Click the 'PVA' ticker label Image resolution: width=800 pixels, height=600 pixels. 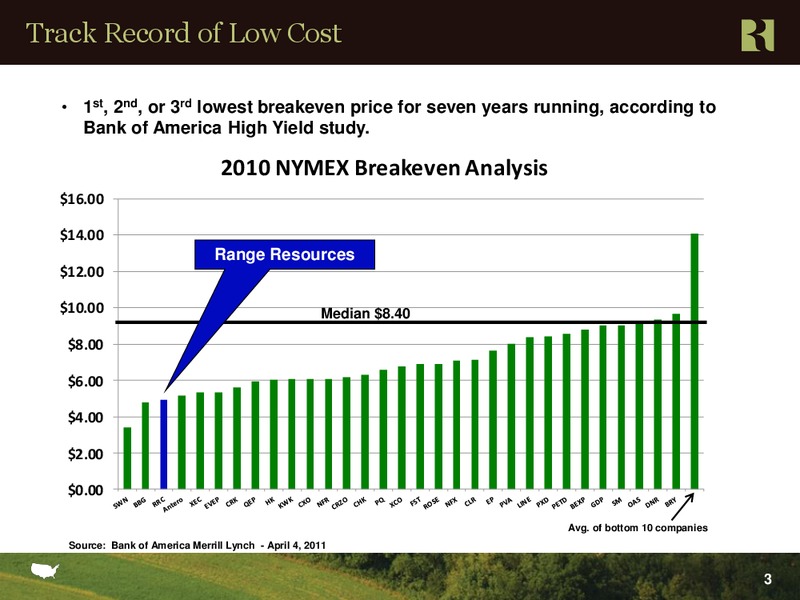(x=506, y=502)
